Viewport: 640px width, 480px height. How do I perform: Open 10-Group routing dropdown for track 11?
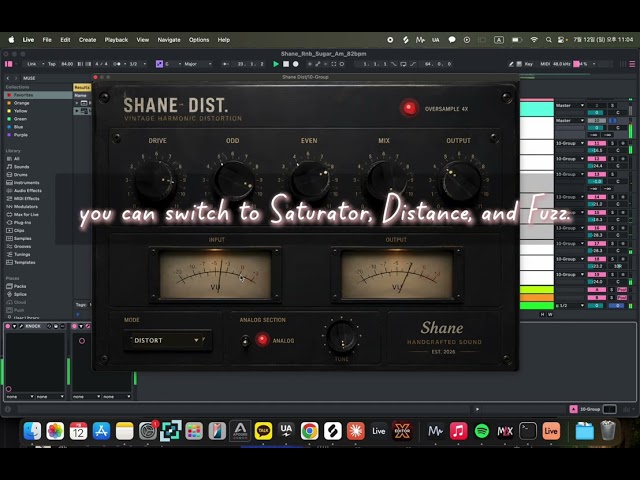(570, 143)
